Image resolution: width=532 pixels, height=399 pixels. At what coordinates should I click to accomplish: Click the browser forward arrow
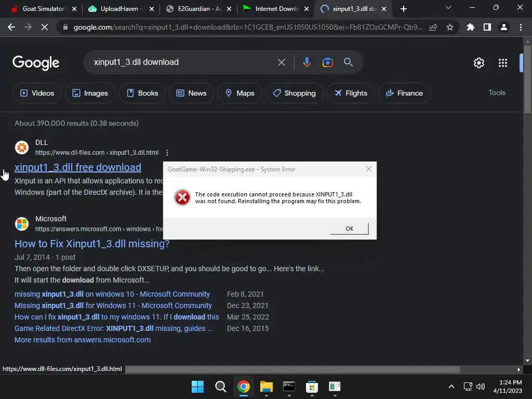28,27
